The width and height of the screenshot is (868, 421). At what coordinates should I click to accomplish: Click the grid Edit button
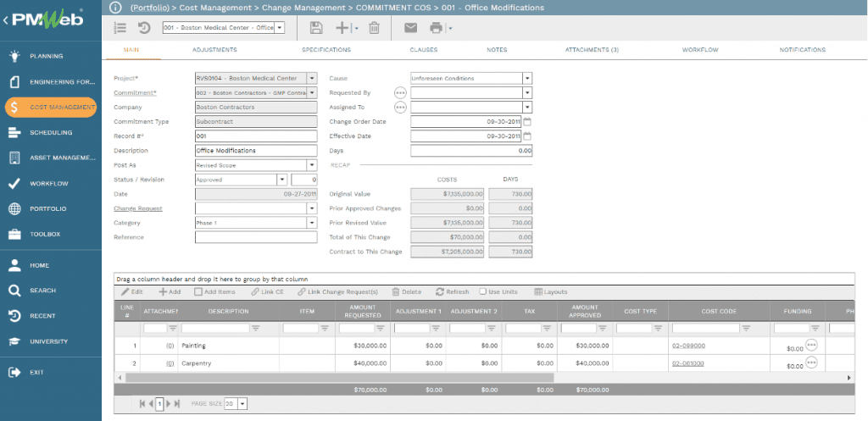[131, 291]
